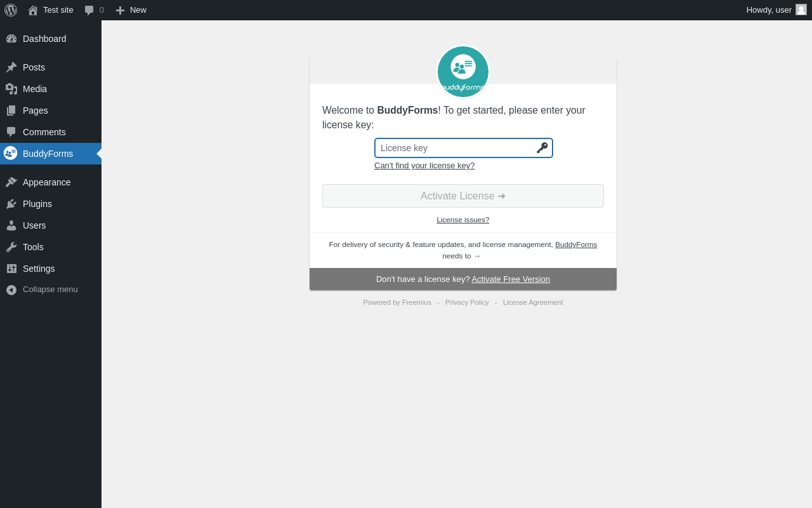812x508 pixels.
Task: Click the plus icon beside New
Action: [120, 10]
